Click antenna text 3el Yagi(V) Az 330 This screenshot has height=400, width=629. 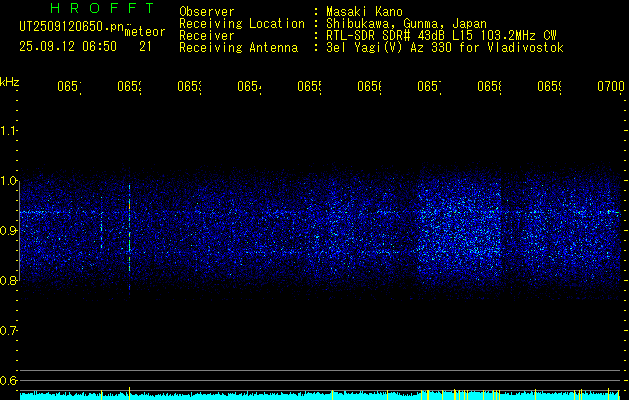click(x=389, y=48)
